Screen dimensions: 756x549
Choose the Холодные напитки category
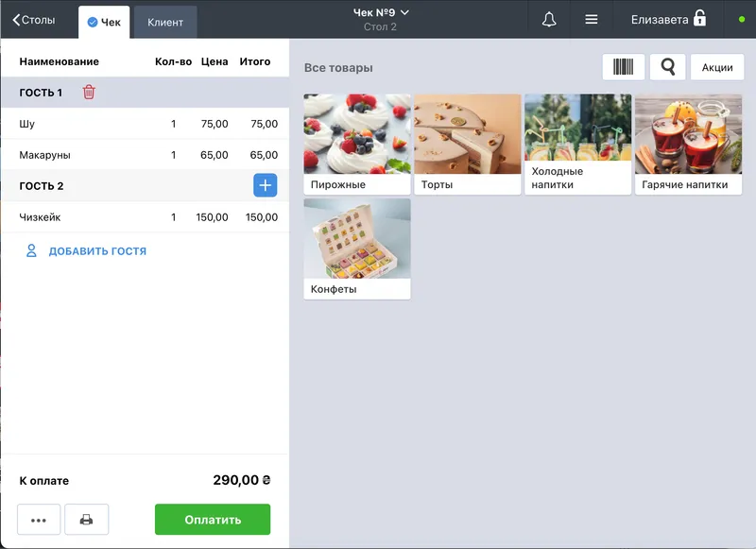click(x=577, y=144)
